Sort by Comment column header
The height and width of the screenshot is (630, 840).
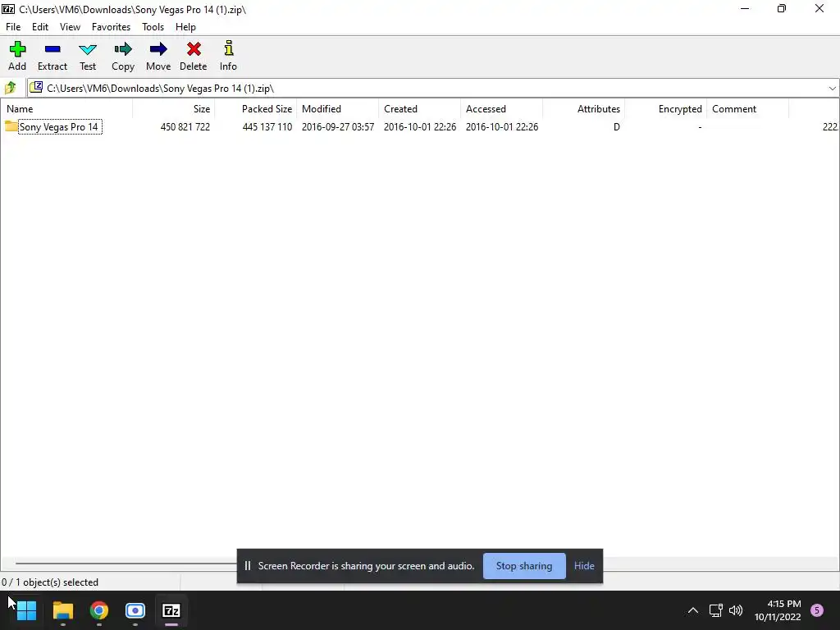click(747, 109)
